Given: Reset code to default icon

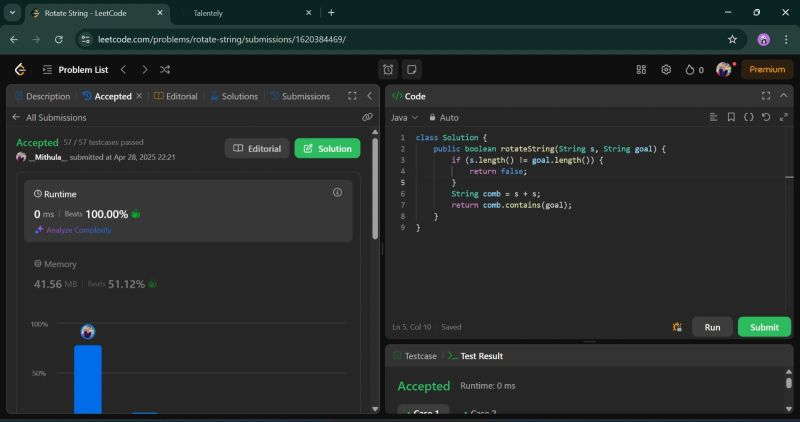Looking at the screenshot, I should click(766, 117).
